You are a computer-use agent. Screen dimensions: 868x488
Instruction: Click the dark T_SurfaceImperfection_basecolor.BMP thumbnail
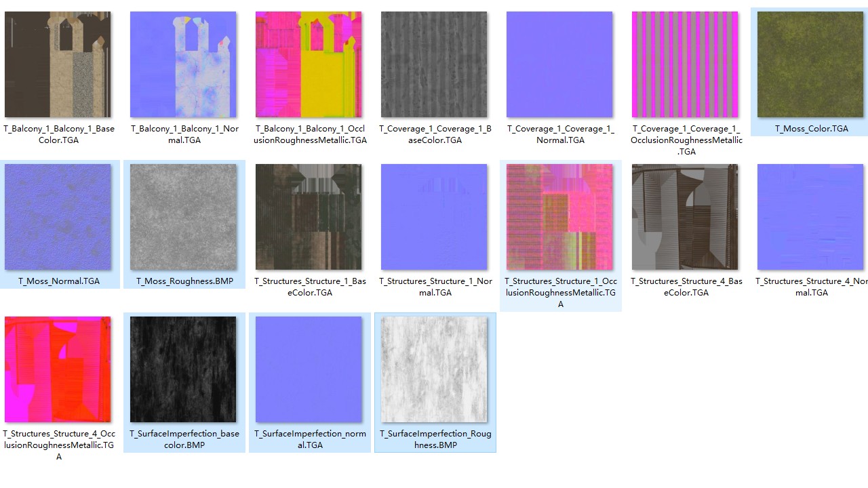(x=183, y=369)
